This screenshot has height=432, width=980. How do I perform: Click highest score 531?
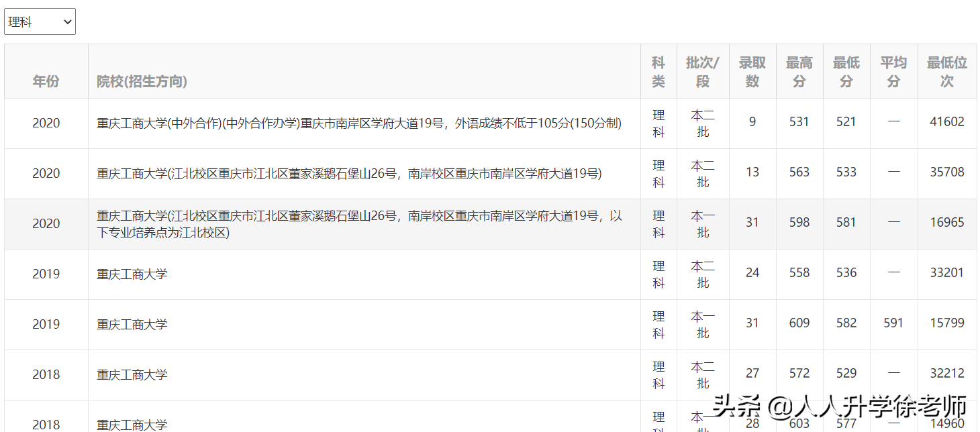[x=799, y=122]
